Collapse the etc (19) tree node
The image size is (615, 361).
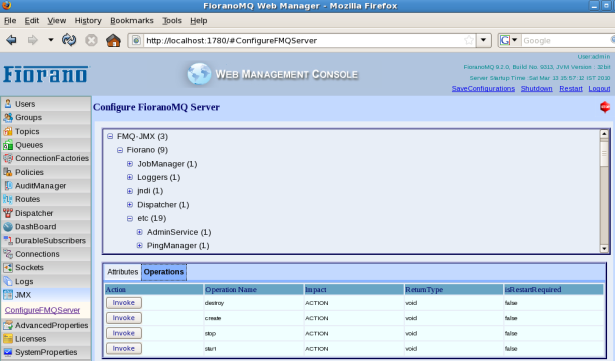(x=130, y=219)
